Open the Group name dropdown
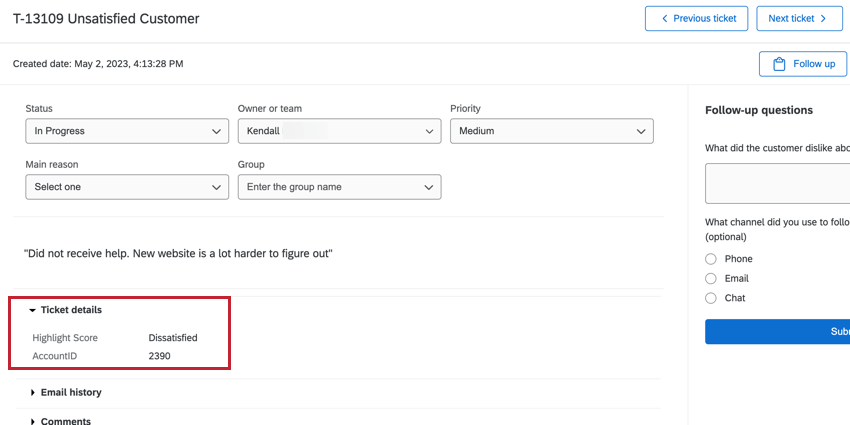The height and width of the screenshot is (425, 850). point(339,187)
